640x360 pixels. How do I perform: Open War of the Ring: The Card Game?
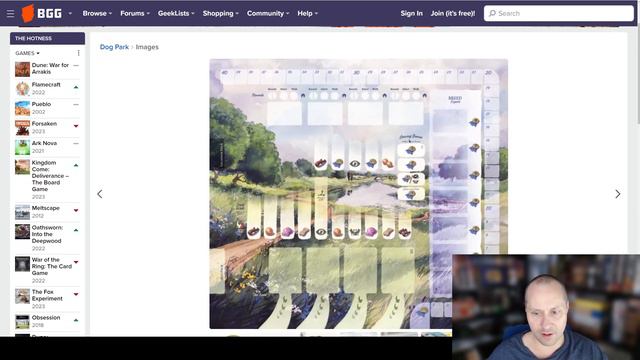coord(51,266)
